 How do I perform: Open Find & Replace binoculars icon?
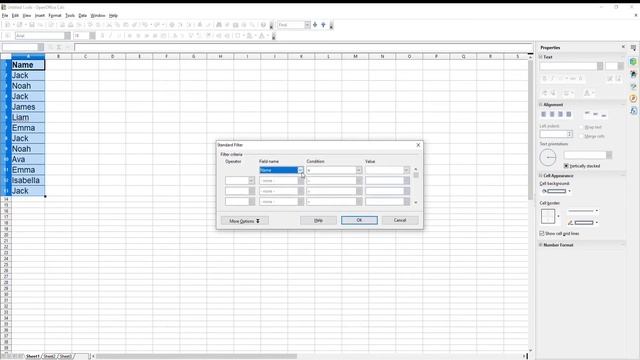click(219, 25)
